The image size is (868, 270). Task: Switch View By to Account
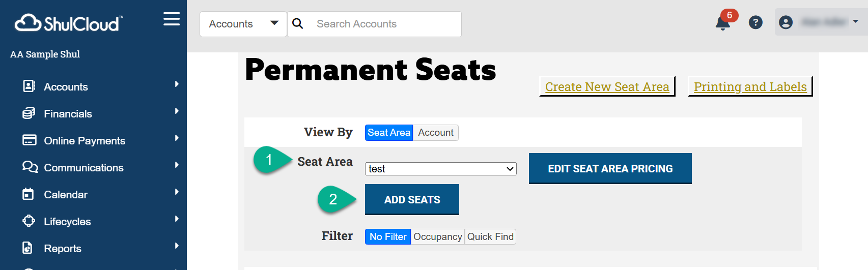click(x=436, y=133)
